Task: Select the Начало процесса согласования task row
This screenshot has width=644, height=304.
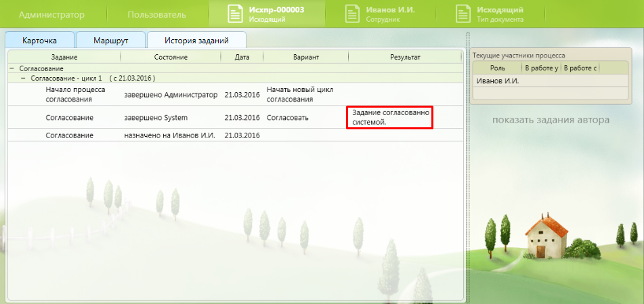Action: pyautogui.click(x=74, y=94)
